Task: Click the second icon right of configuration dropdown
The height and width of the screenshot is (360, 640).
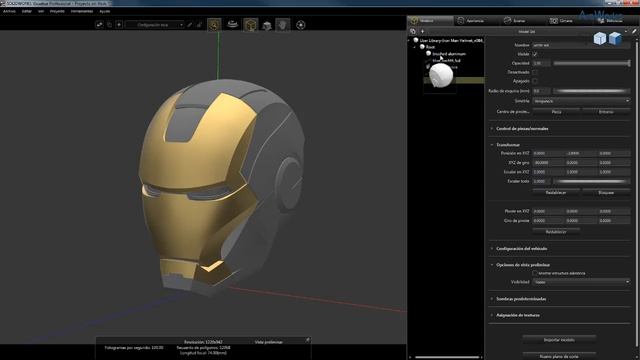Action: tap(199, 25)
